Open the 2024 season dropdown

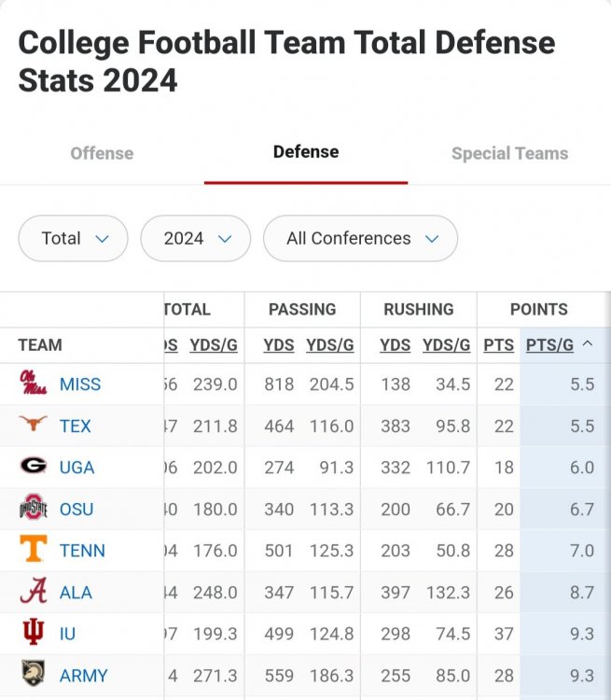(195, 238)
